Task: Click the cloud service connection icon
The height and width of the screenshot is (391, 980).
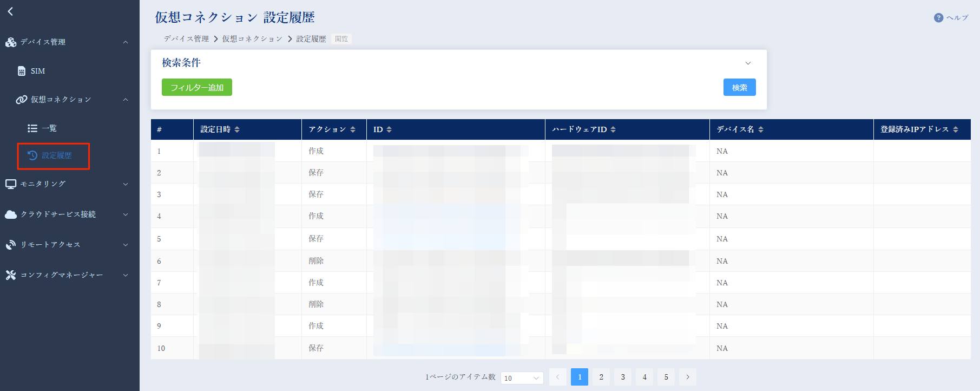Action: [11, 214]
